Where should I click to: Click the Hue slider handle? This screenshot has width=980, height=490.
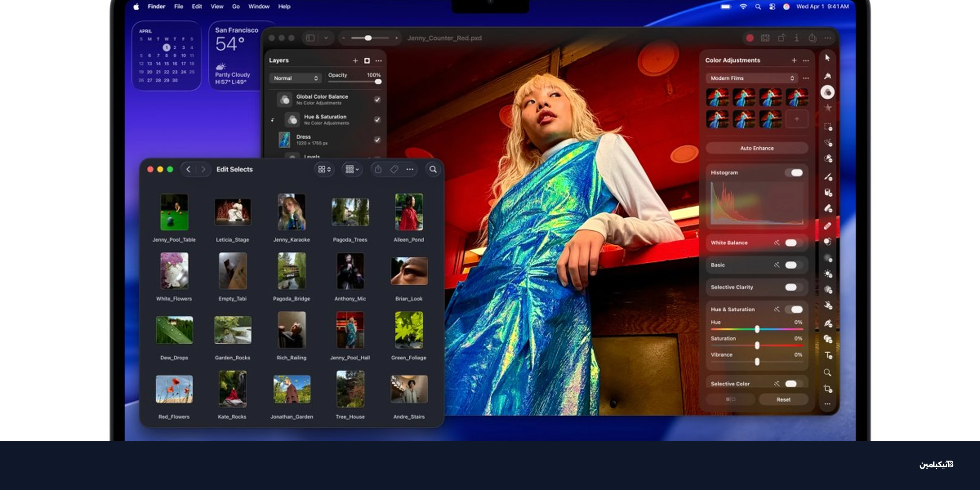757,329
